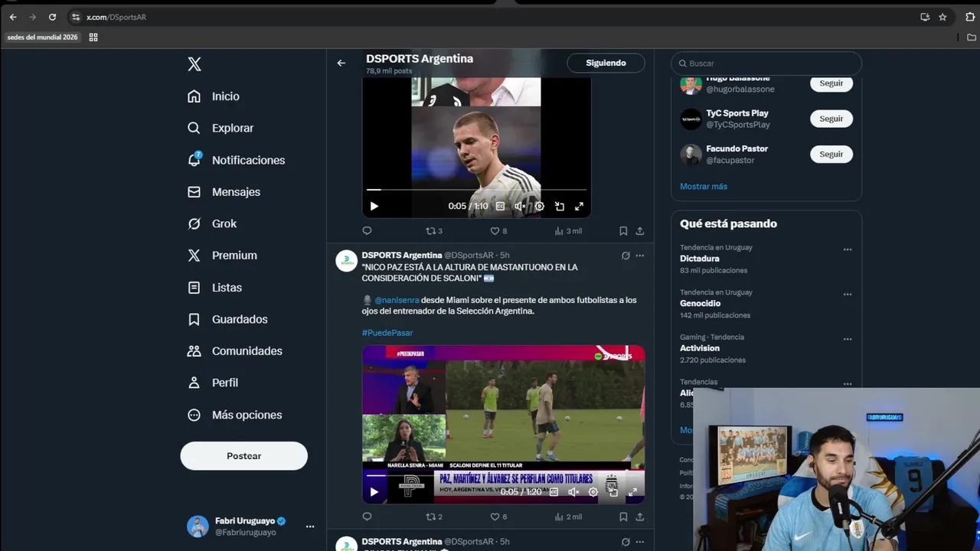Reload the page in browser
The width and height of the screenshot is (980, 551).
click(52, 17)
